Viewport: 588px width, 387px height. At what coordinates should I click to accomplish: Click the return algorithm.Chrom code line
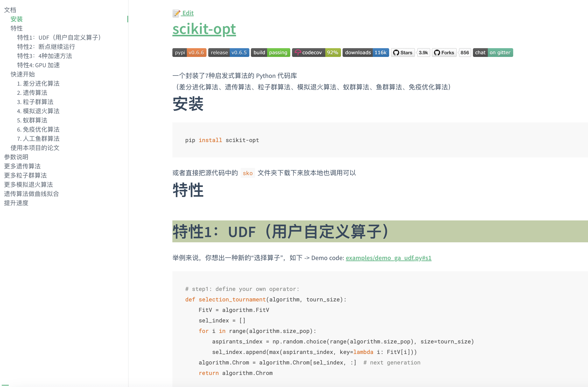tap(236, 373)
